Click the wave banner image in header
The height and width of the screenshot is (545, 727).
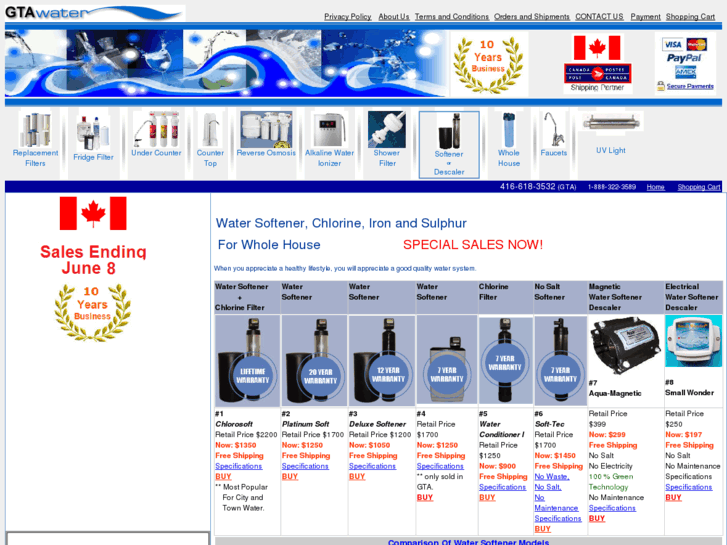[x=226, y=63]
